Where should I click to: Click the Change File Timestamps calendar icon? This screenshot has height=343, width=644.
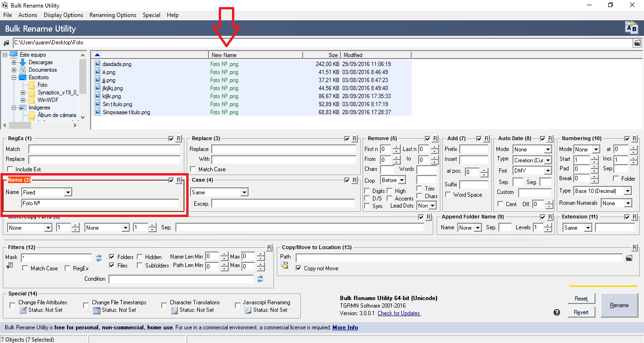click(x=97, y=310)
